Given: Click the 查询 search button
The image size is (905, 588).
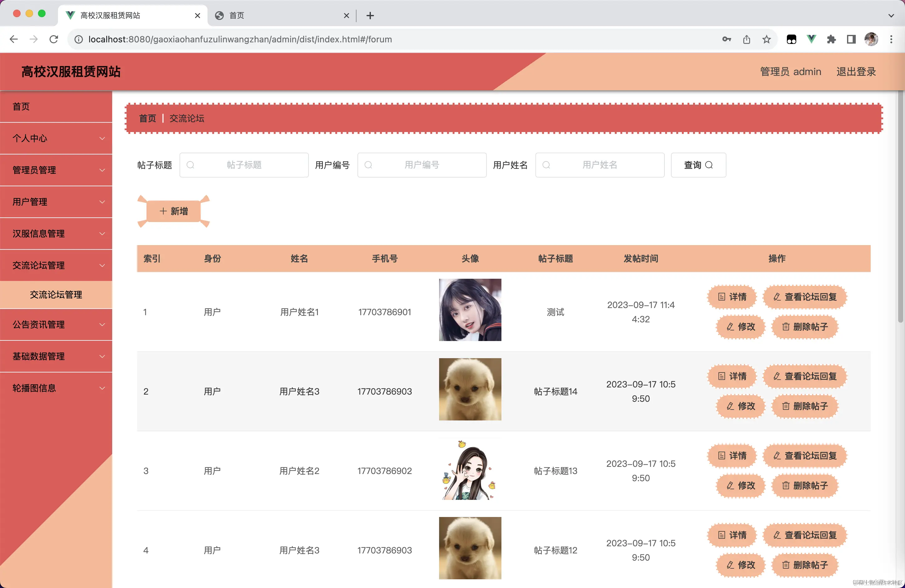Looking at the screenshot, I should pos(698,165).
